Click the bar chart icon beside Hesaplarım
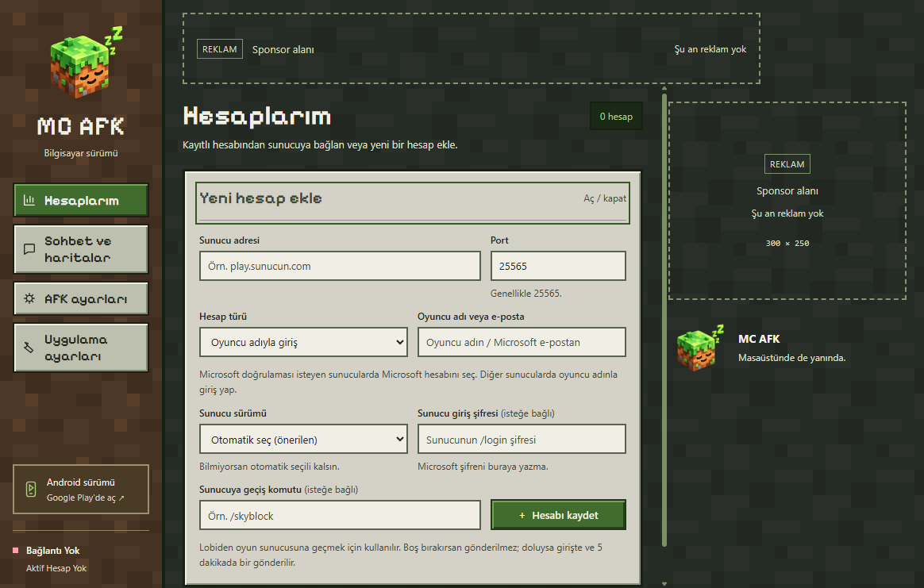 (x=29, y=200)
